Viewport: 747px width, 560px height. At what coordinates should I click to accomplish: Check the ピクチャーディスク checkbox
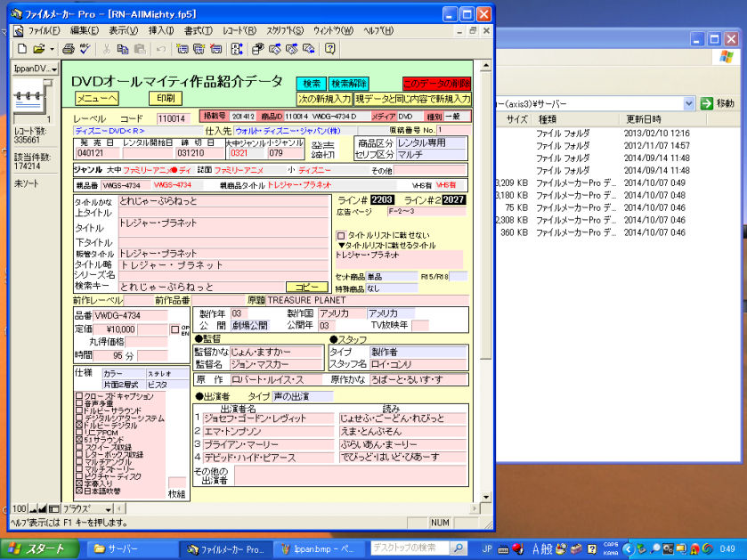point(79,476)
